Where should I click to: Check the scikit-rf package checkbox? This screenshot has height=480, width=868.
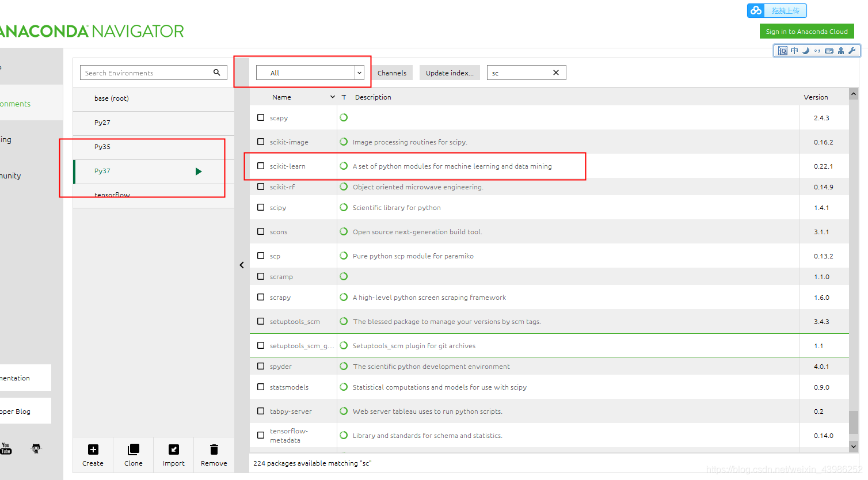click(261, 186)
